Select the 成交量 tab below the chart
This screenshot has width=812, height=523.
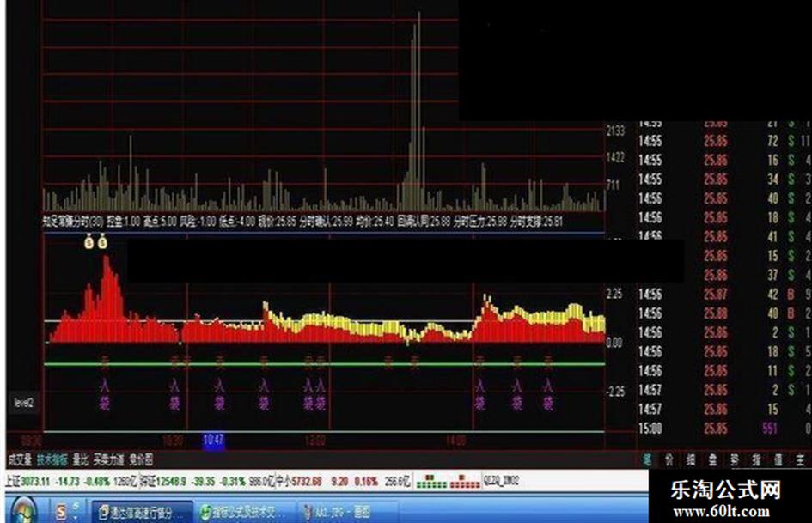coord(21,459)
